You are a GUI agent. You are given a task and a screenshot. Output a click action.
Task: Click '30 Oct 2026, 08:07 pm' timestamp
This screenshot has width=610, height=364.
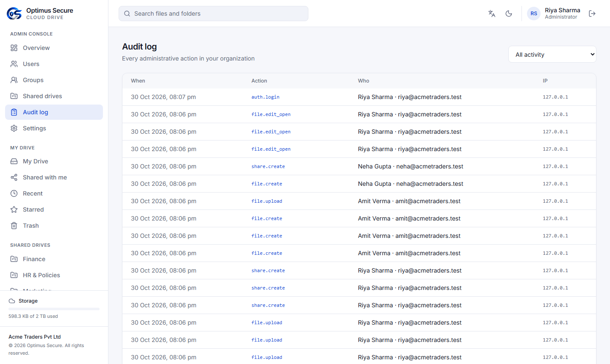pyautogui.click(x=164, y=97)
